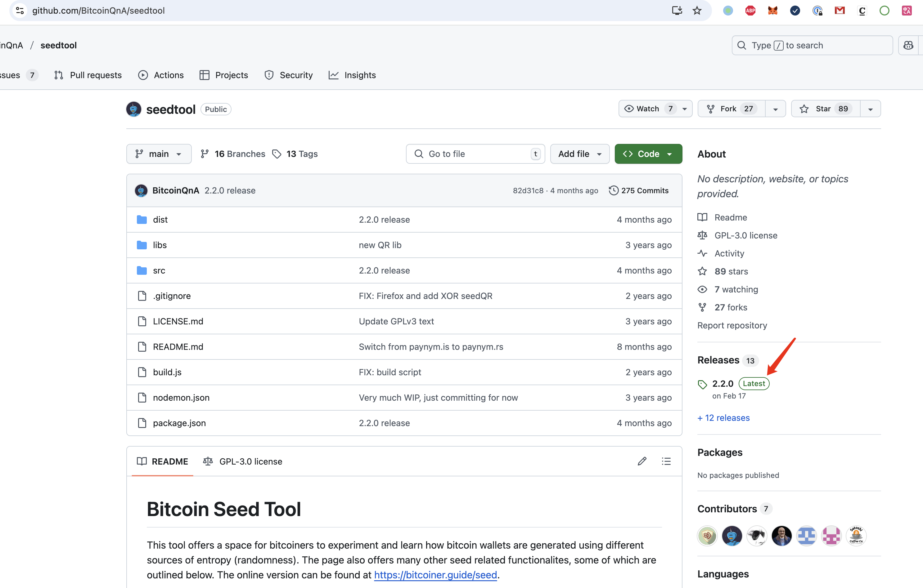Click the Type / to search box

click(x=812, y=45)
